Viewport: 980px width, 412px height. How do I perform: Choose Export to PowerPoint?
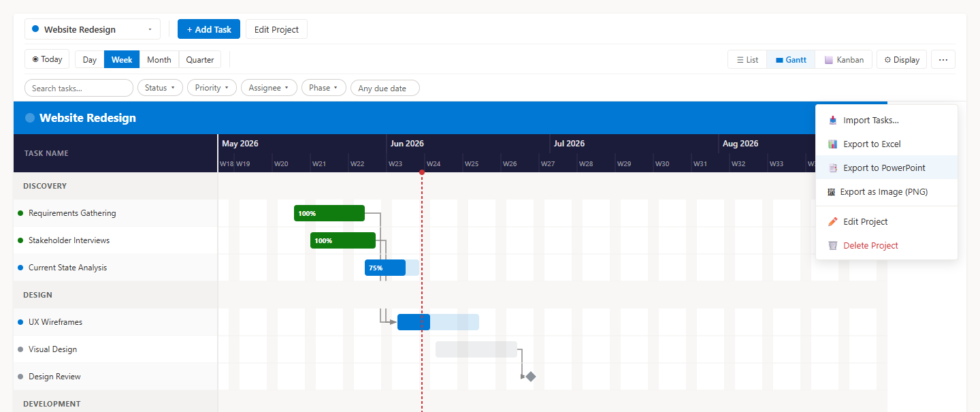(887, 168)
